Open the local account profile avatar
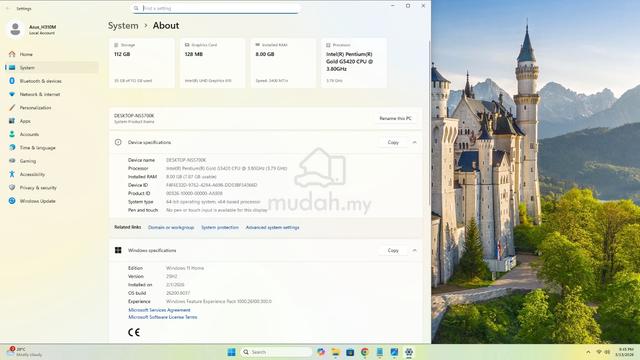This screenshot has width=640, height=360. pos(16,29)
